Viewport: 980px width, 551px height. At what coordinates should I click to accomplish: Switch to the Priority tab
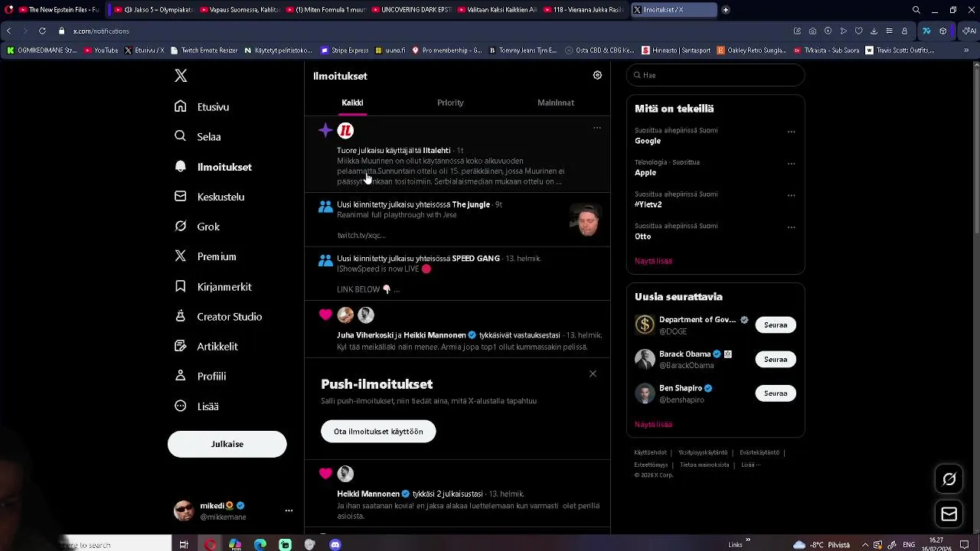450,103
